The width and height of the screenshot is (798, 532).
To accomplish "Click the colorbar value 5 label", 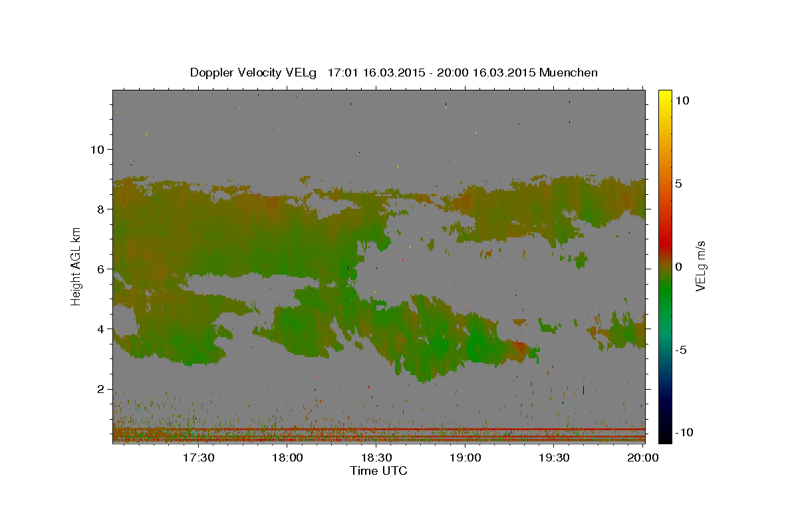I will [679, 184].
